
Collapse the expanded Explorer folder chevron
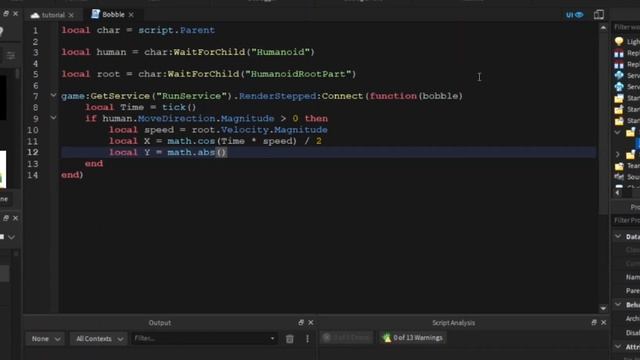618,132
